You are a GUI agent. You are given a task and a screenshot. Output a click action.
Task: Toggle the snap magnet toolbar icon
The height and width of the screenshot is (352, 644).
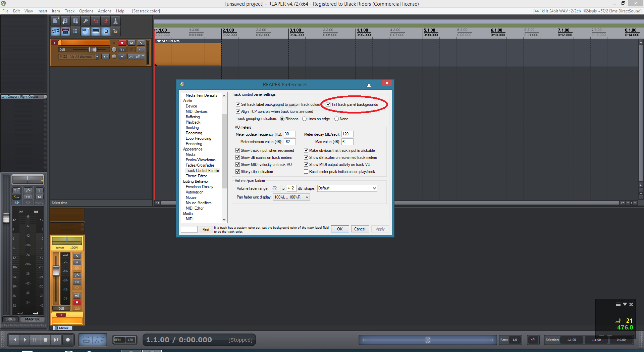pyautogui.click(x=106, y=31)
